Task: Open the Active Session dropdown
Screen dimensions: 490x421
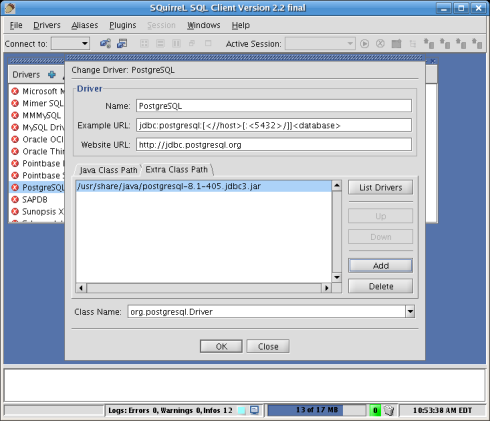Action: [320, 44]
